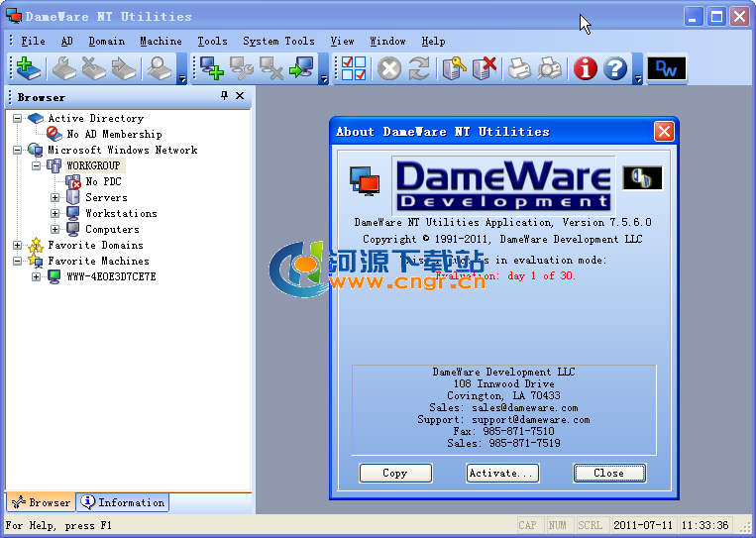
Task: Switch to the Information tab
Action: [x=124, y=502]
